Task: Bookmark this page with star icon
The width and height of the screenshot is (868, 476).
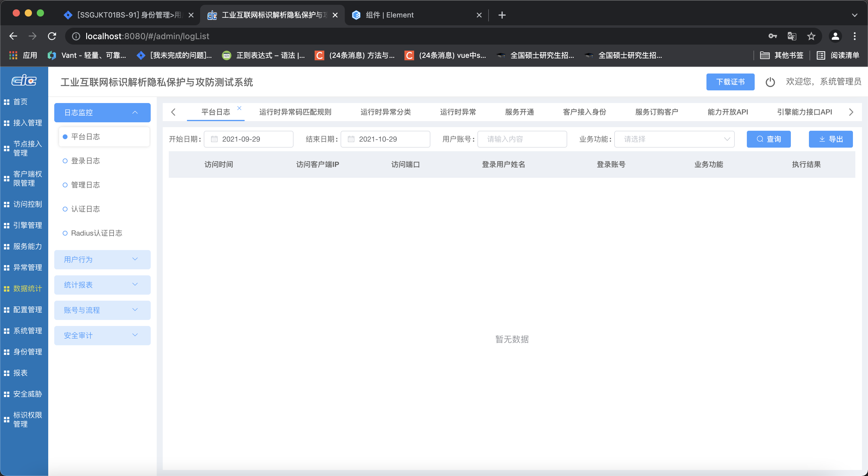Action: coord(811,36)
